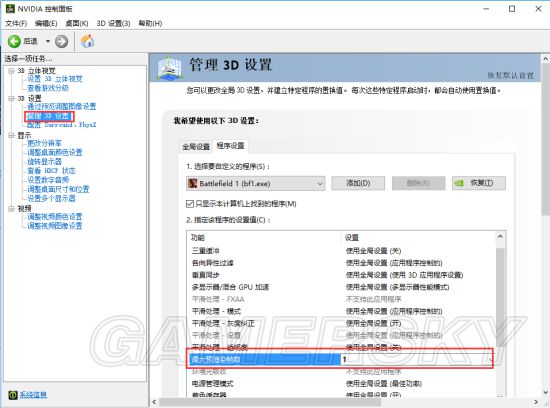Click the NVIDIA title bar application icon
Screen dimensions: 550x408
[11, 8]
